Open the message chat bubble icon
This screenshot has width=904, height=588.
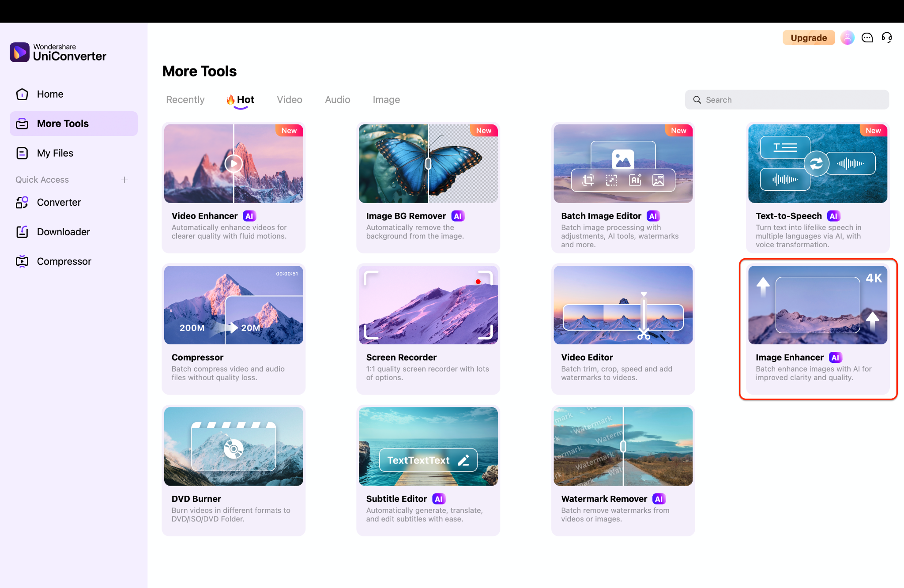pyautogui.click(x=867, y=38)
